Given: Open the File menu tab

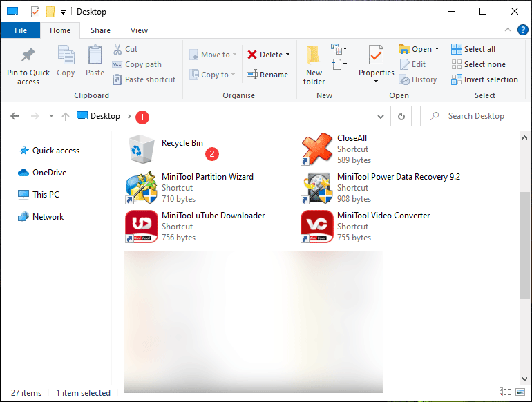Looking at the screenshot, I should pyautogui.click(x=21, y=30).
